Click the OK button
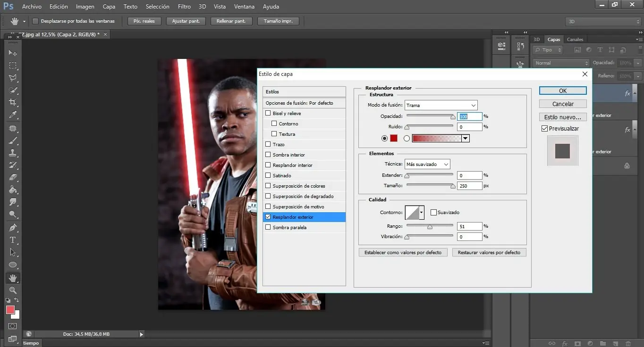Image resolution: width=644 pixels, height=347 pixels. click(563, 91)
